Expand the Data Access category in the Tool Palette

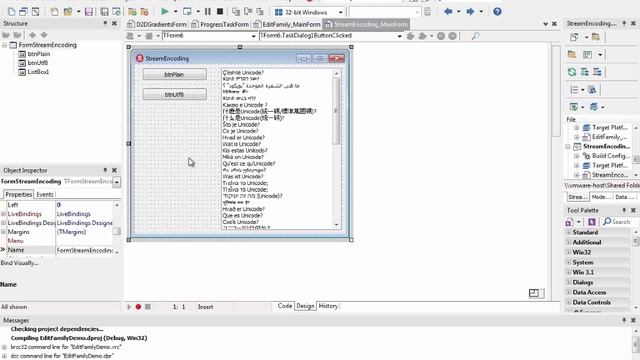tap(569, 293)
